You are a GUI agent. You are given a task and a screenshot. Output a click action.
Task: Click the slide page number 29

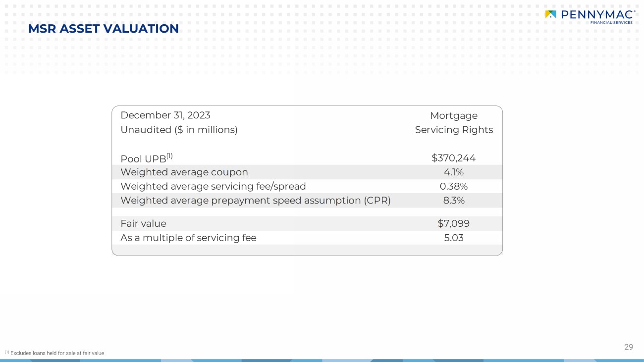click(628, 347)
